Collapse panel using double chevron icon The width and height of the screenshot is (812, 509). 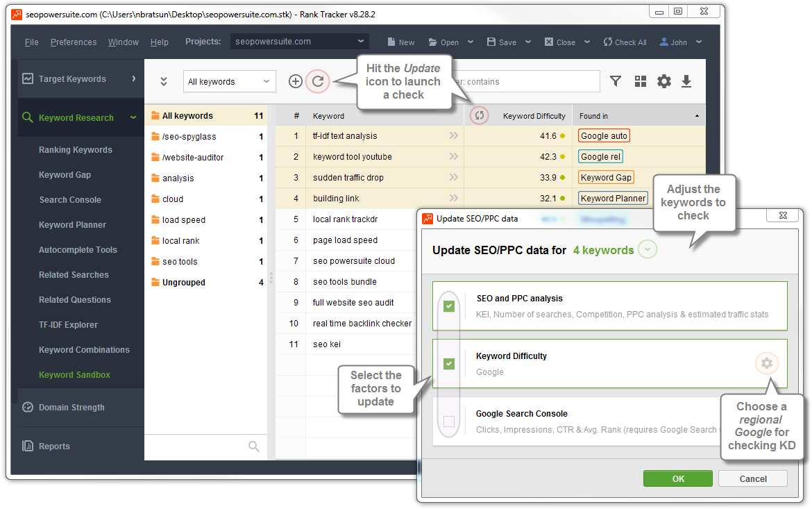click(x=164, y=81)
